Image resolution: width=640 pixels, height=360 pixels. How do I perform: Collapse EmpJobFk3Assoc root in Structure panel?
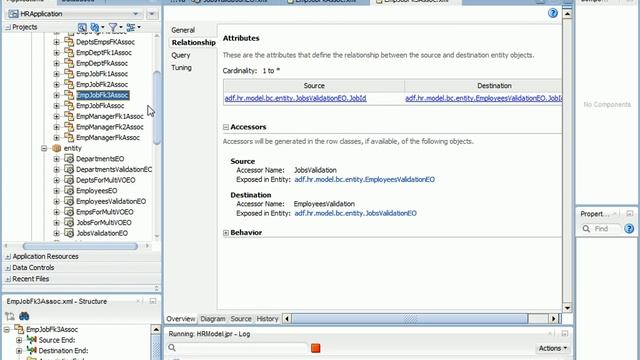(7, 329)
